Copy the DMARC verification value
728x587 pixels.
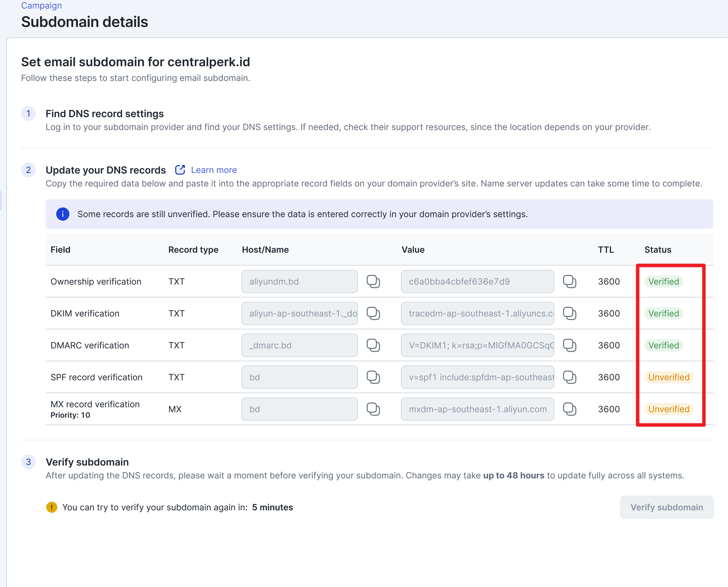[x=569, y=345]
